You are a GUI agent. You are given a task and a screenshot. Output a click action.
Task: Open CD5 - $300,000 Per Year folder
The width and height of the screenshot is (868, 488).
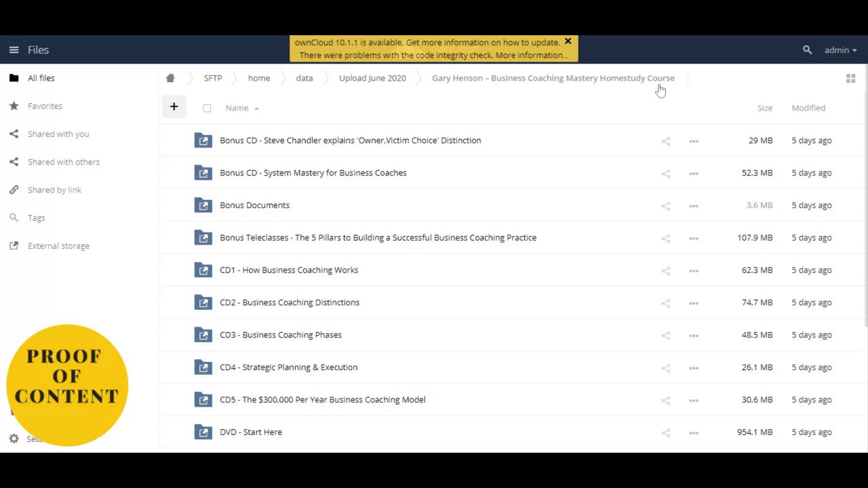click(323, 400)
